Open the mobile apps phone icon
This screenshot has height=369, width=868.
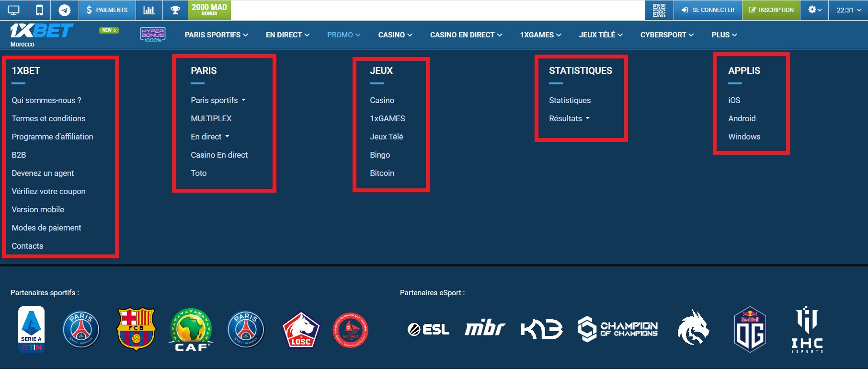click(40, 10)
